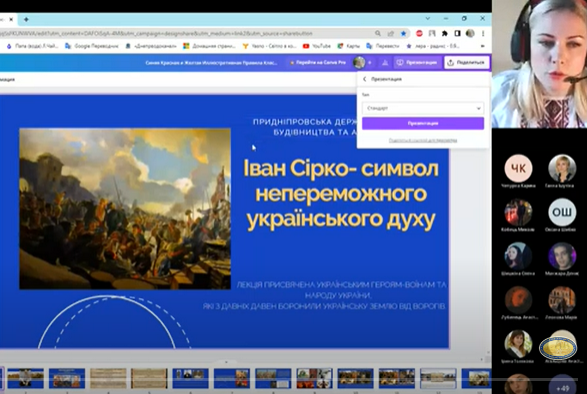
Task: Show hidden bookmarks with the overflow arrow
Action: coord(483,46)
